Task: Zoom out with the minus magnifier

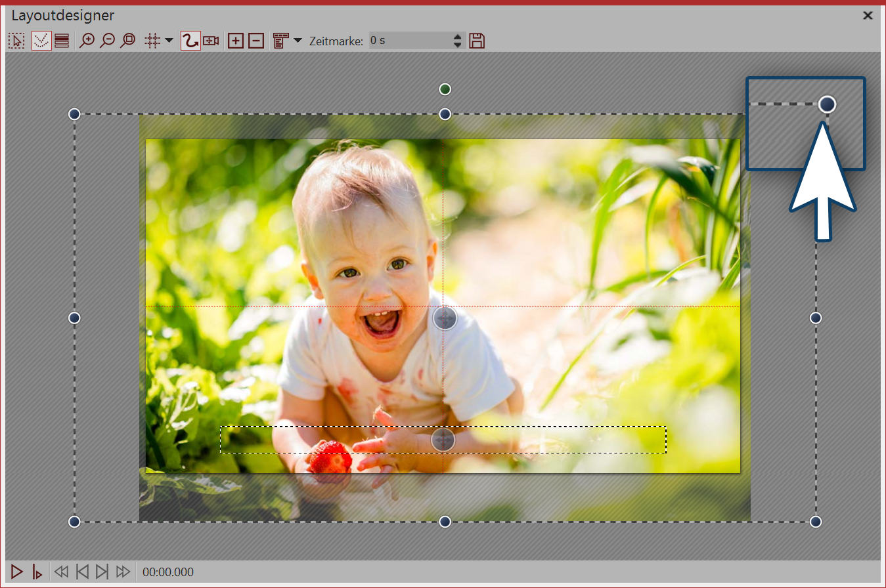Action: click(x=108, y=41)
